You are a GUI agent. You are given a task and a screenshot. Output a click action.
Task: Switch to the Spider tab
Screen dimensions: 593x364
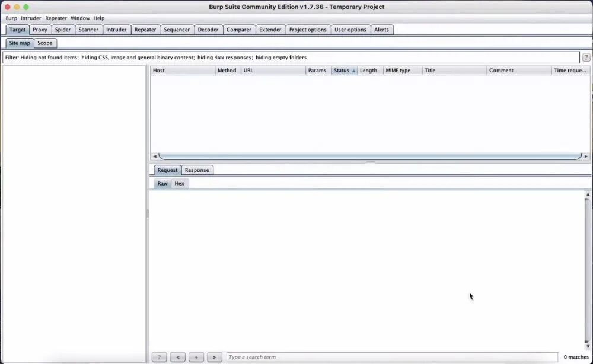tap(63, 30)
